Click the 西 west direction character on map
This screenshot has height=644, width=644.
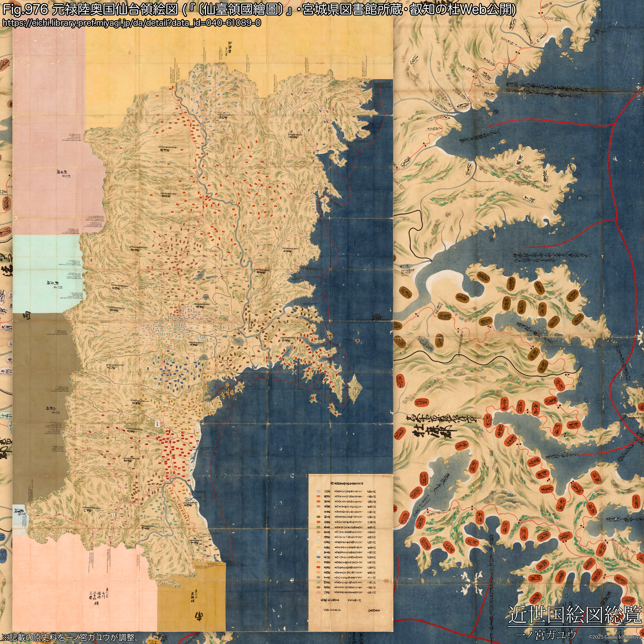coord(26,315)
